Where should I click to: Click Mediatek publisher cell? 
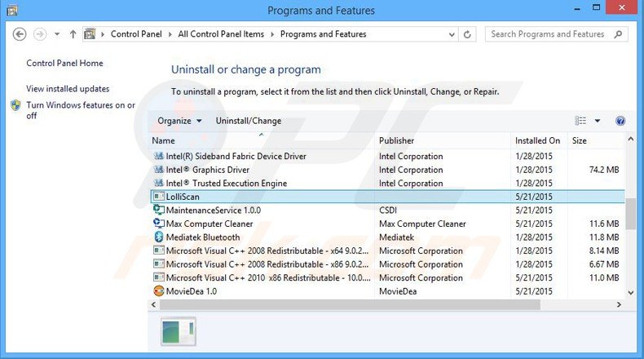397,237
